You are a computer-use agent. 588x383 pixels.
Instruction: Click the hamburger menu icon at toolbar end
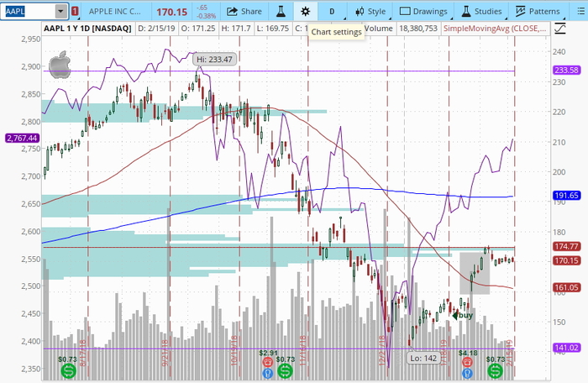(x=581, y=12)
